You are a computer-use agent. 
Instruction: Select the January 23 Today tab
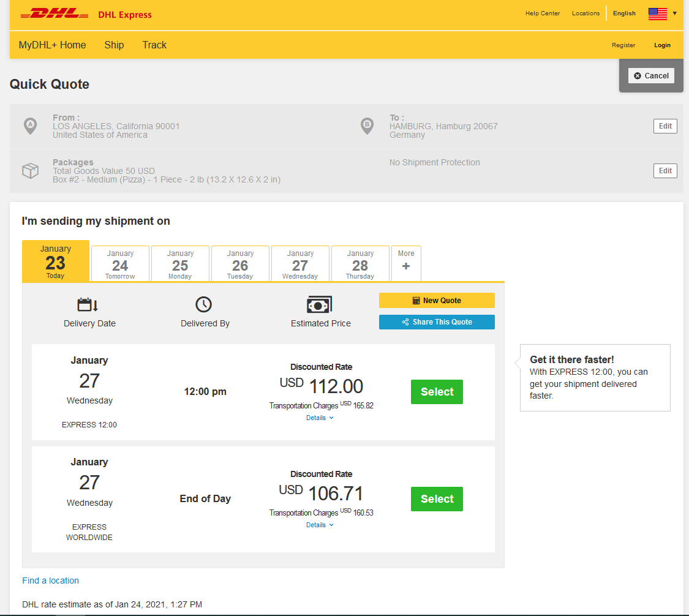click(56, 261)
